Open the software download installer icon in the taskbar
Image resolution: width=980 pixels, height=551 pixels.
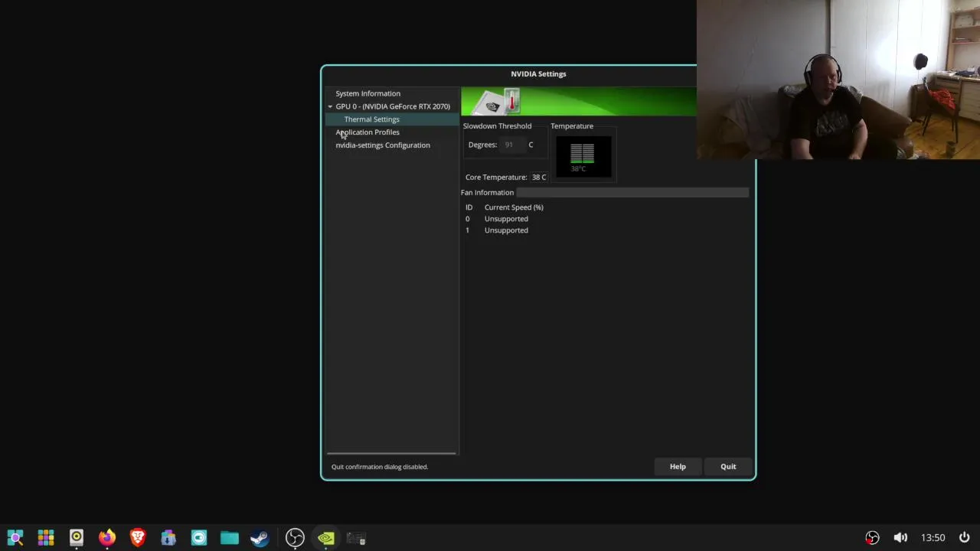(168, 538)
